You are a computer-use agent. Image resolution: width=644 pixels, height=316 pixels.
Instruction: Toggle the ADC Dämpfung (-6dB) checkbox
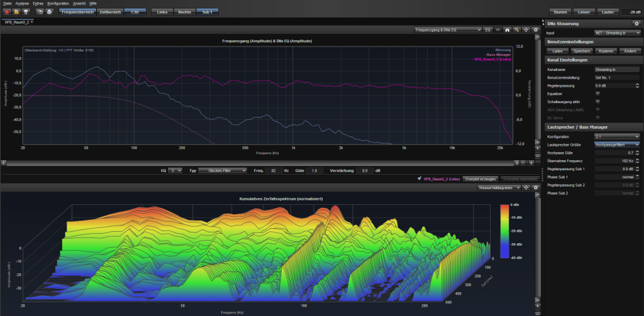click(x=597, y=109)
